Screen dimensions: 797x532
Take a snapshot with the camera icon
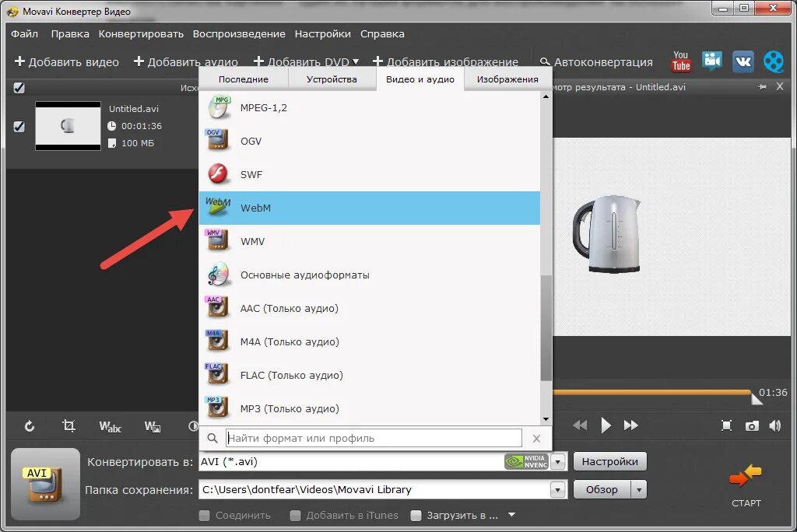point(752,425)
